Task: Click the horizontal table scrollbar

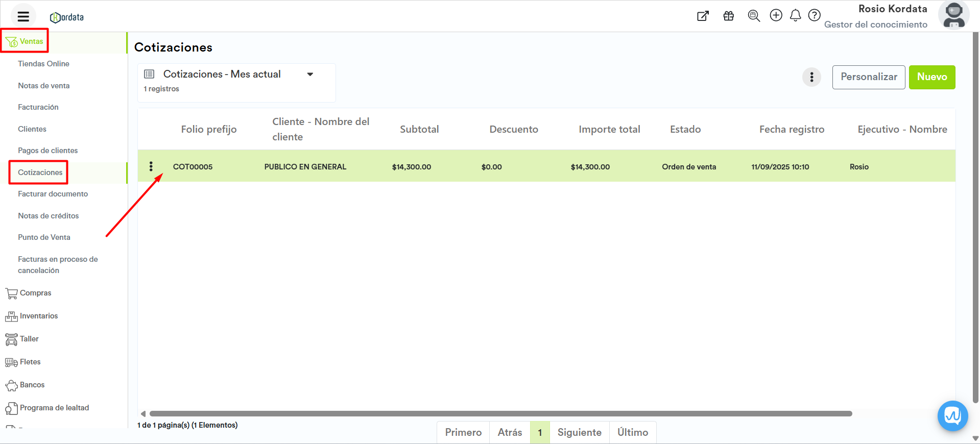Action: click(500, 413)
